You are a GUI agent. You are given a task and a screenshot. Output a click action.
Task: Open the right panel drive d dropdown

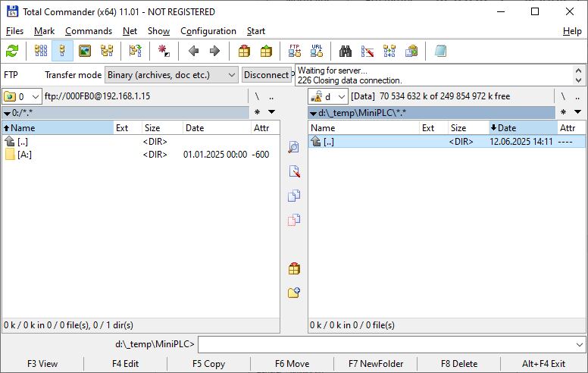[328, 96]
